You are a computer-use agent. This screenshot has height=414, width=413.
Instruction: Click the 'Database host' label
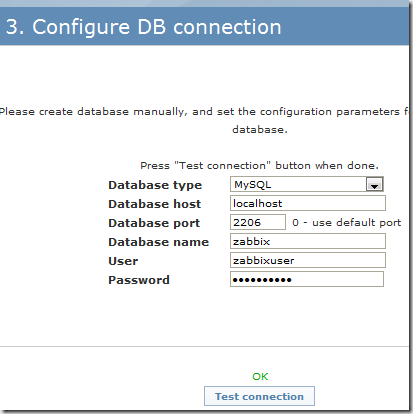154,204
